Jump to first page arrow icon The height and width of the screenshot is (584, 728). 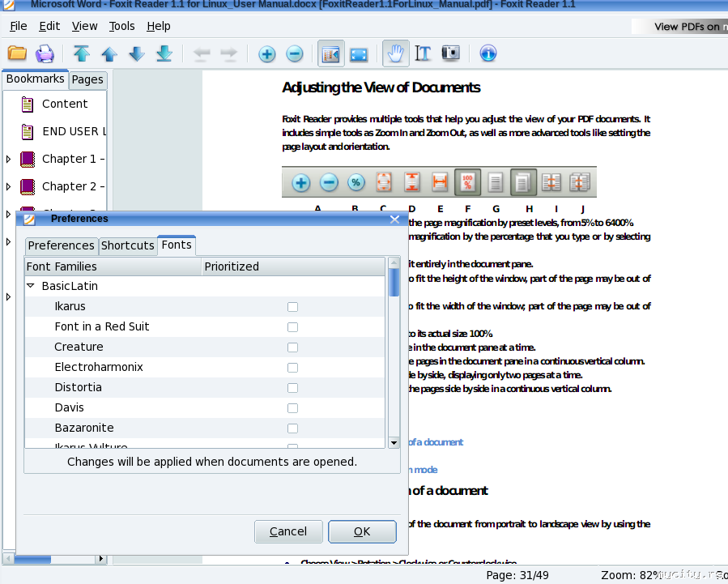(x=82, y=53)
